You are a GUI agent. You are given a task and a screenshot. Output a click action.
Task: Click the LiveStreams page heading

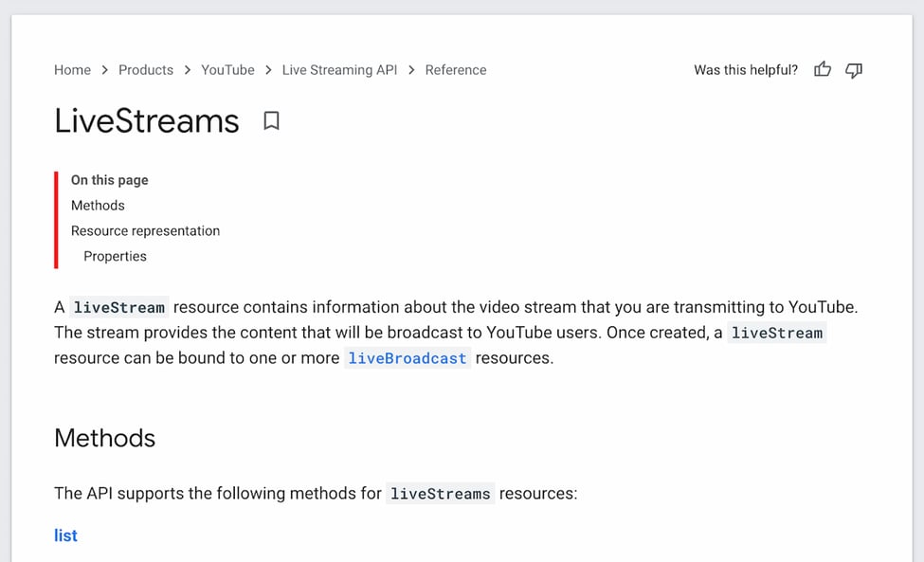(146, 121)
